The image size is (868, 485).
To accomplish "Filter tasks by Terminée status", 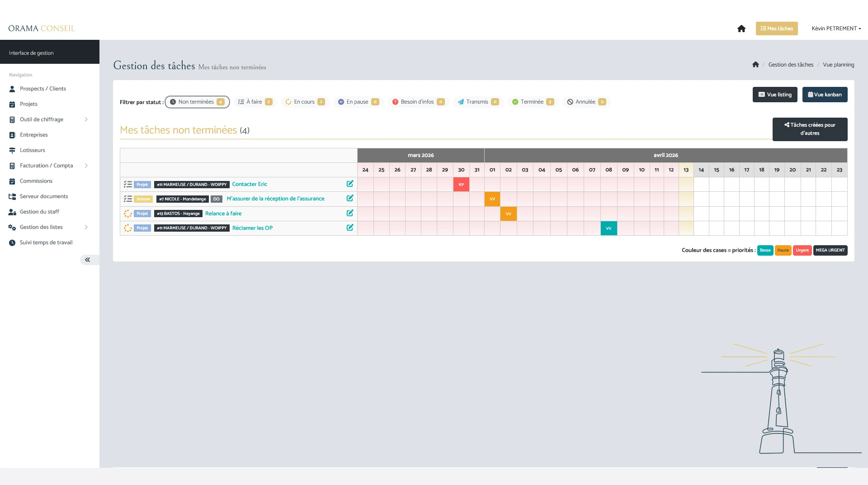I will pyautogui.click(x=533, y=102).
